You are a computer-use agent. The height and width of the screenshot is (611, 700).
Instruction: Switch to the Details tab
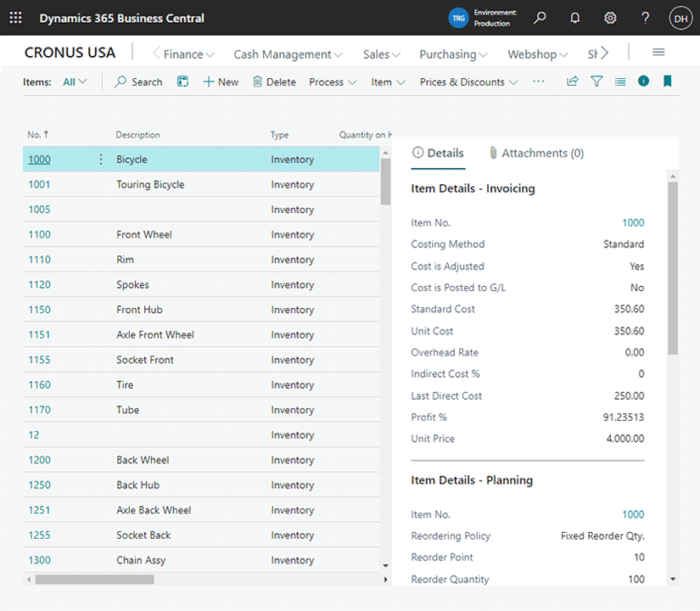point(438,154)
